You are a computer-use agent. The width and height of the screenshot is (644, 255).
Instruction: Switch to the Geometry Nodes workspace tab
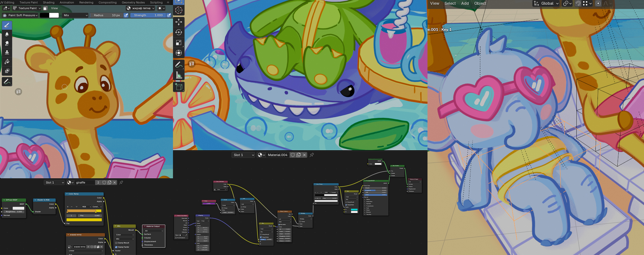tap(133, 2)
